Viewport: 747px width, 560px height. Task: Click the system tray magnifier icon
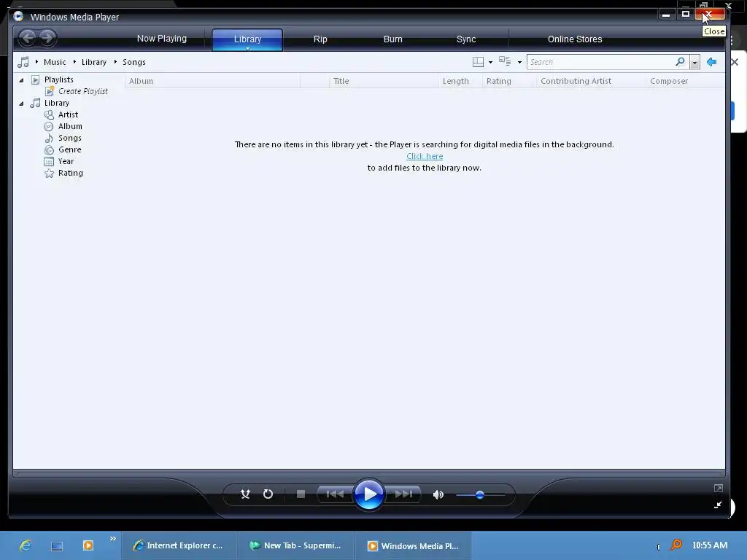click(676, 544)
